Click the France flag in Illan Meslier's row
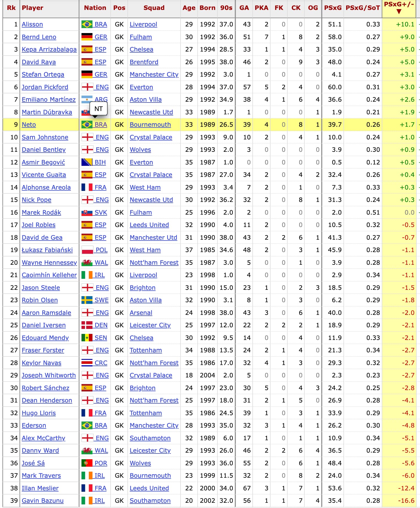420x508 pixels. click(x=87, y=488)
